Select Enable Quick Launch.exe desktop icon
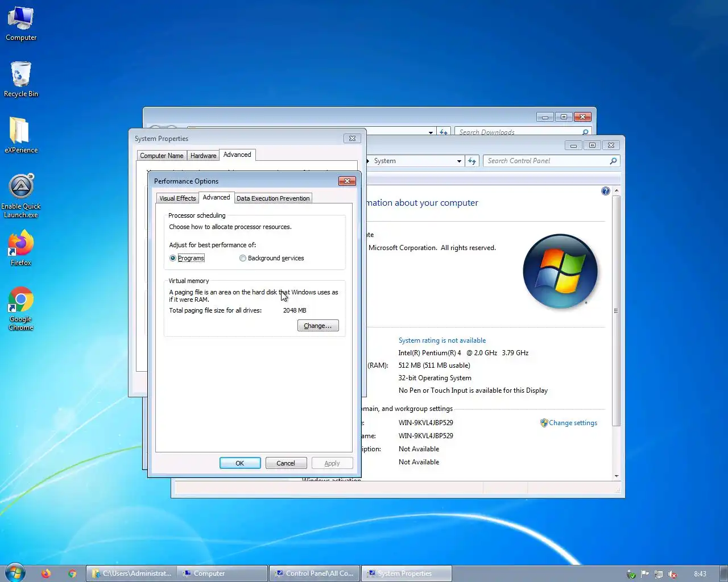The height and width of the screenshot is (582, 728). [20, 196]
